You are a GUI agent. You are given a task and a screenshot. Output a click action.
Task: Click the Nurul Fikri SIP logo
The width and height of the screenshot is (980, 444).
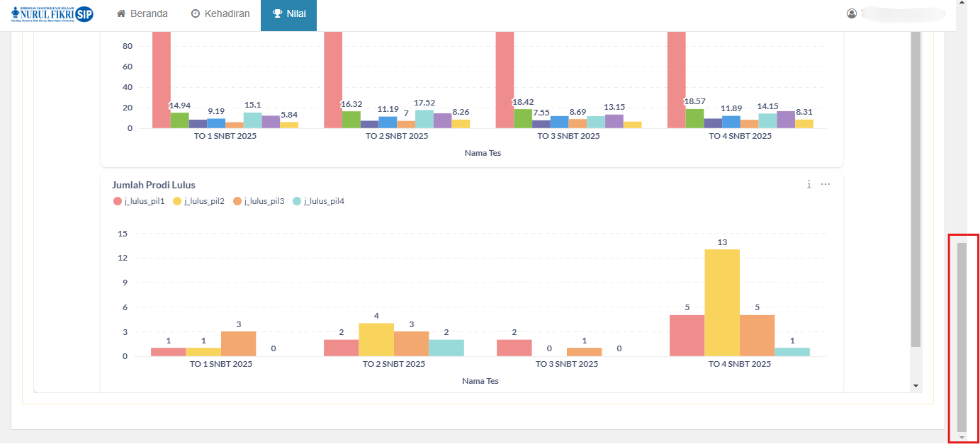52,14
